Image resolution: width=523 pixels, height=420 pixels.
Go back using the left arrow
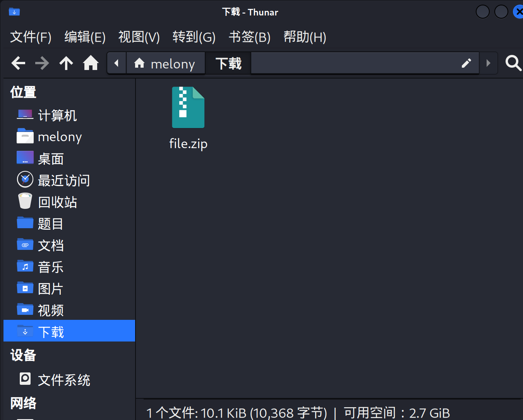point(18,63)
